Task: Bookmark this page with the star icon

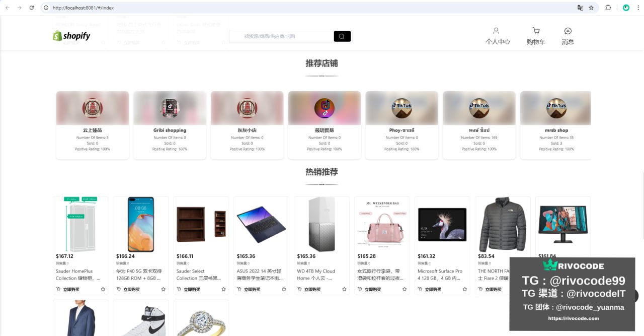Action: coord(591,8)
